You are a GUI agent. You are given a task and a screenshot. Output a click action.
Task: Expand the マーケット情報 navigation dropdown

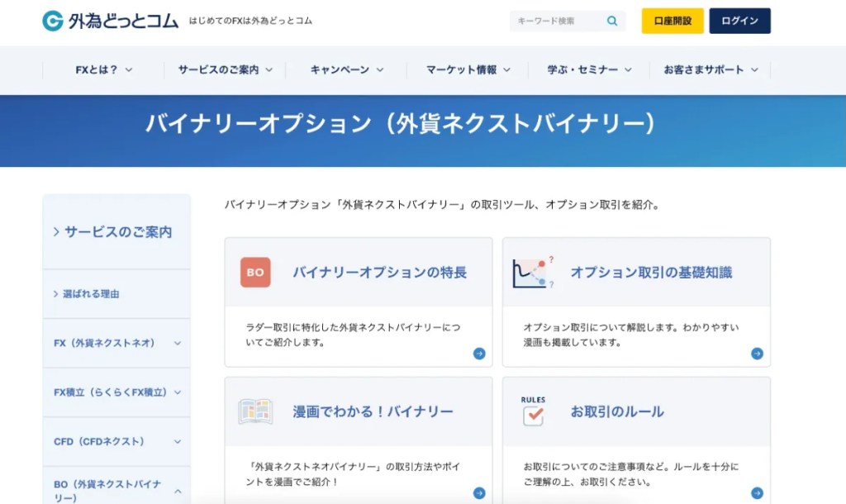468,70
